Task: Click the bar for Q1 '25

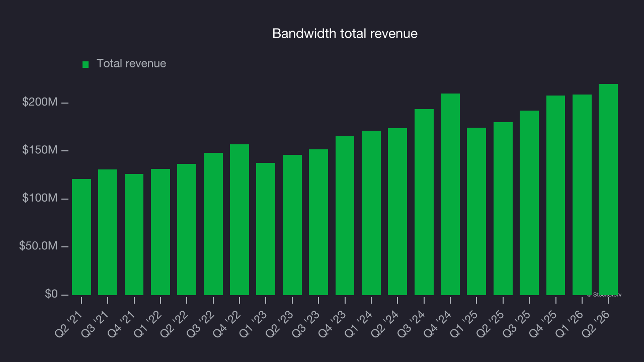Action: 476,211
